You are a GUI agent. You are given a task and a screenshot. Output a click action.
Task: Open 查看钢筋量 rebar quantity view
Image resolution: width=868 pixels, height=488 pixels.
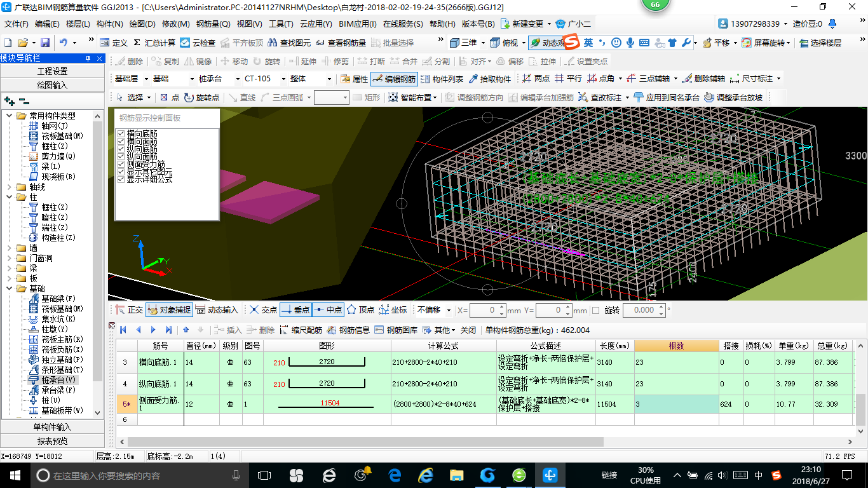tap(341, 43)
